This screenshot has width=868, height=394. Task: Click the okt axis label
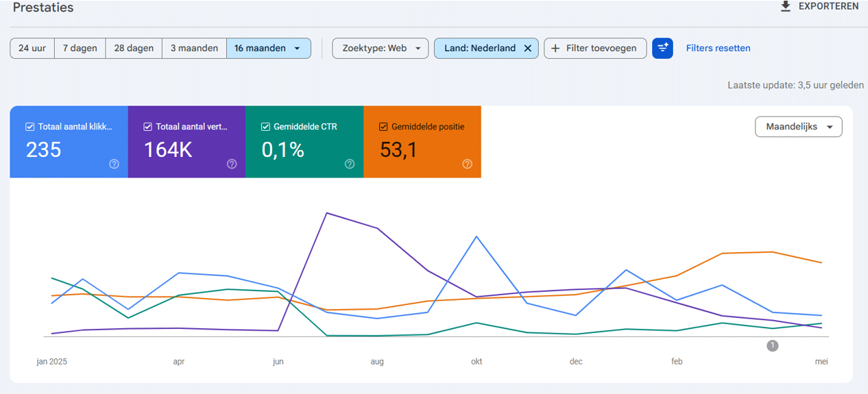[x=477, y=362]
